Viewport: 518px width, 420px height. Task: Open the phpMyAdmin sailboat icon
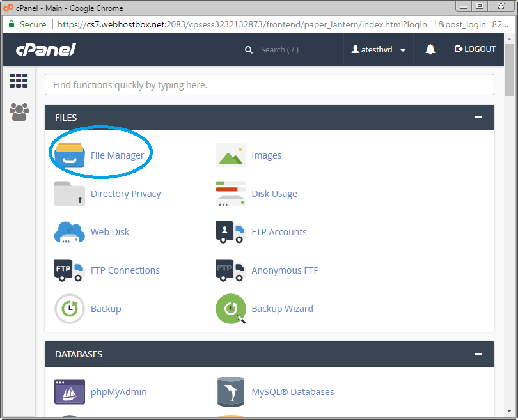(69, 392)
